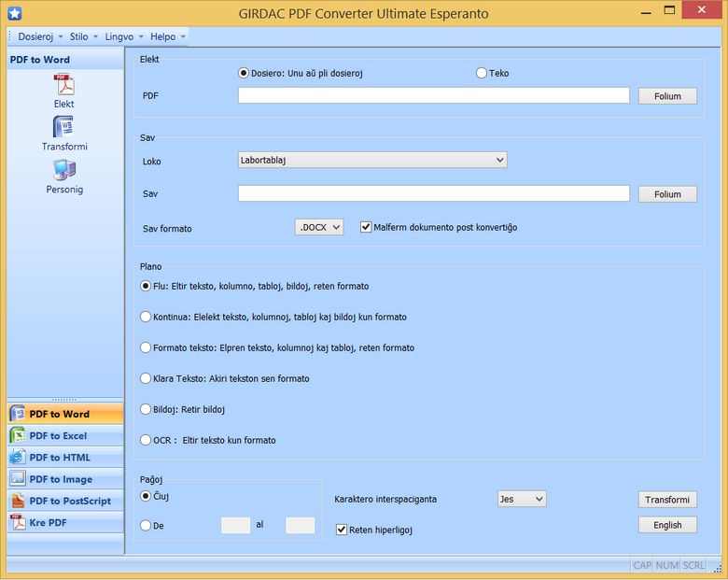Toggle Malferm dokumento post konvertiĝo checkbox
Viewport: 728px width, 580px height.
(366, 227)
